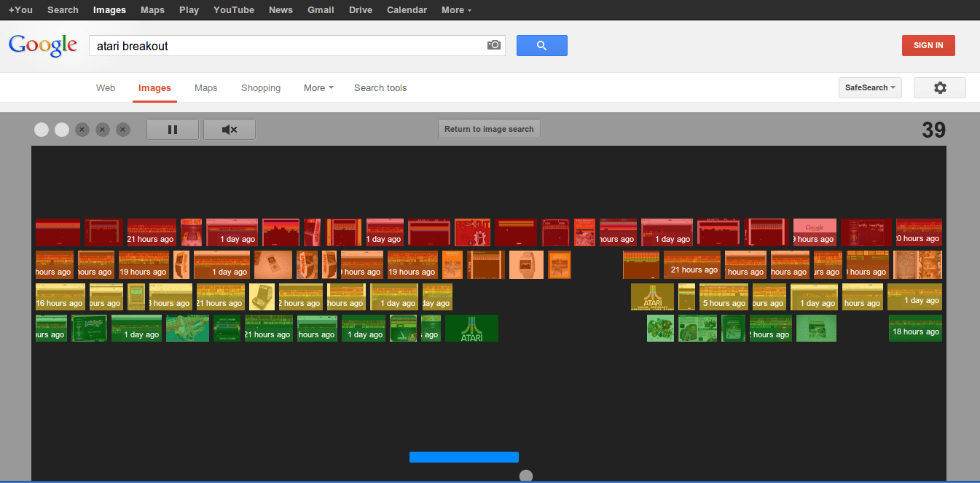The image size is (980, 483).
Task: Click the green ATARI logo brick
Action: pos(471,328)
